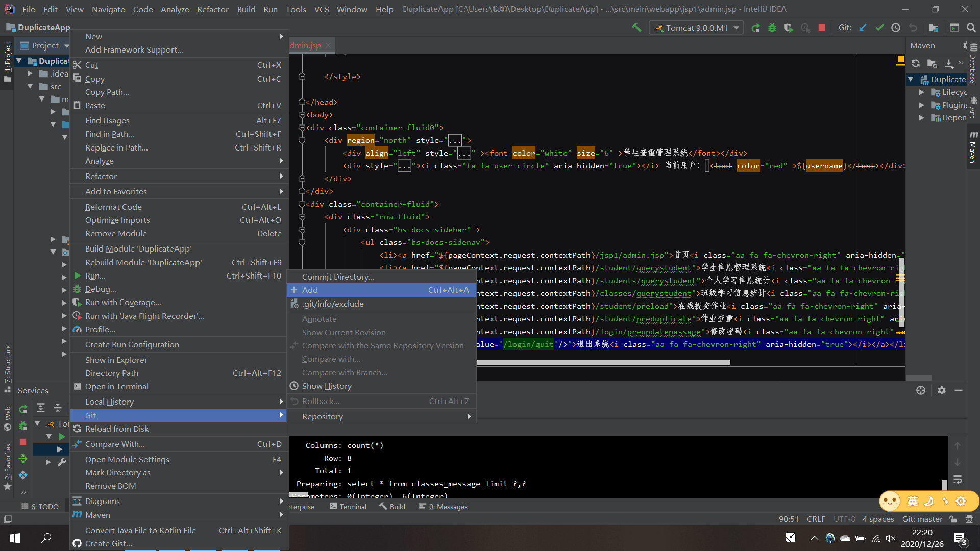
Task: Download Maven sources with download icon
Action: (x=949, y=63)
